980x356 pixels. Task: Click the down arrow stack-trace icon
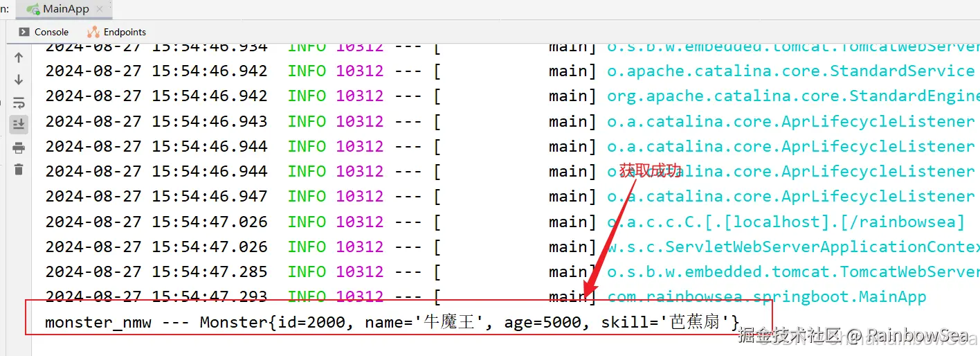pyautogui.click(x=19, y=80)
